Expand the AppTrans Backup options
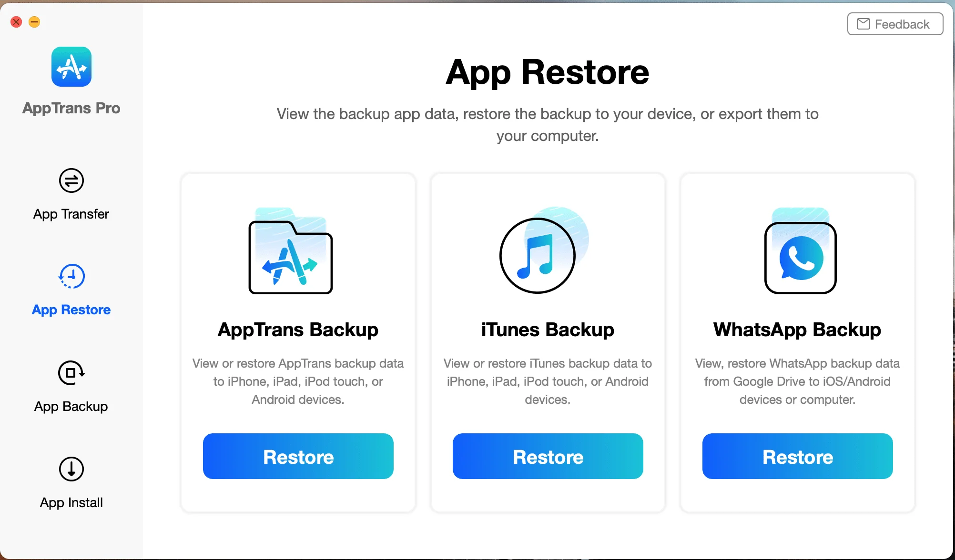The height and width of the screenshot is (560, 955). pos(298,457)
